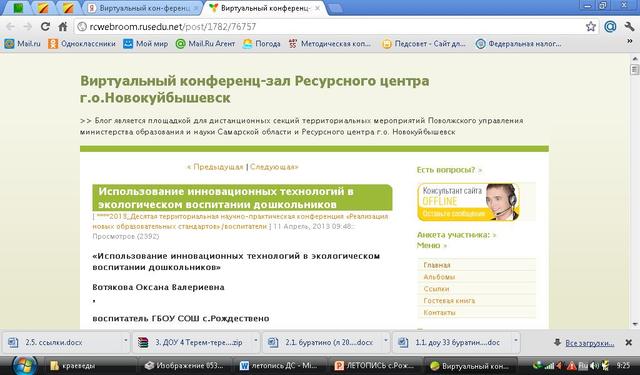Go to Следующая post link
640x375 pixels.
click(274, 167)
